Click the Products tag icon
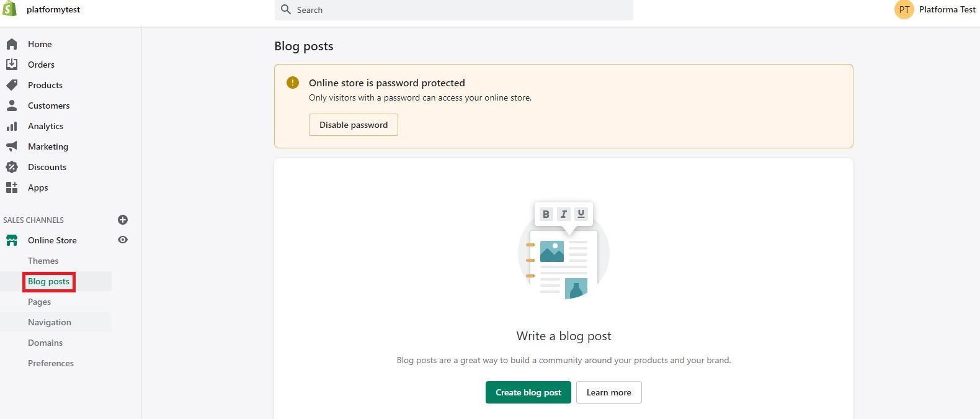 tap(12, 85)
